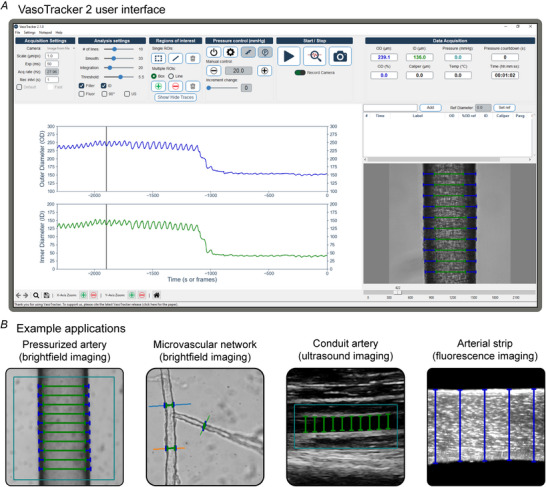The height and width of the screenshot is (487, 546).
Task: Click the Add label button
Action: click(430, 108)
